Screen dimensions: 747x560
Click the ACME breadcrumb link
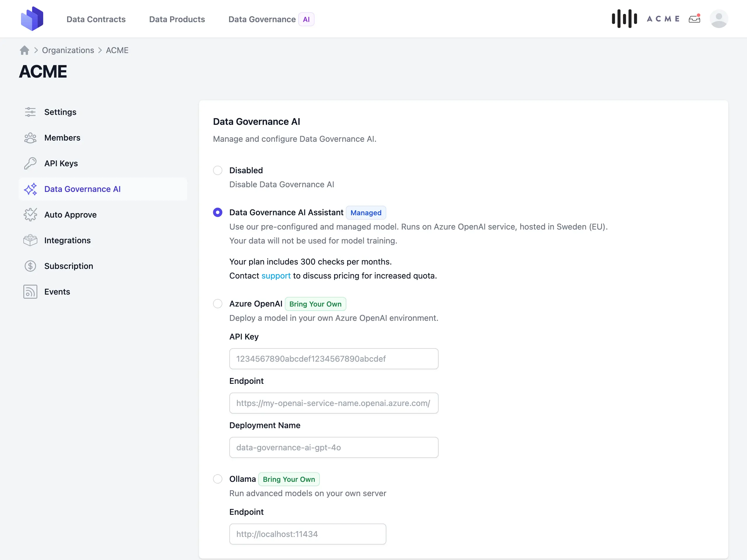point(117,50)
